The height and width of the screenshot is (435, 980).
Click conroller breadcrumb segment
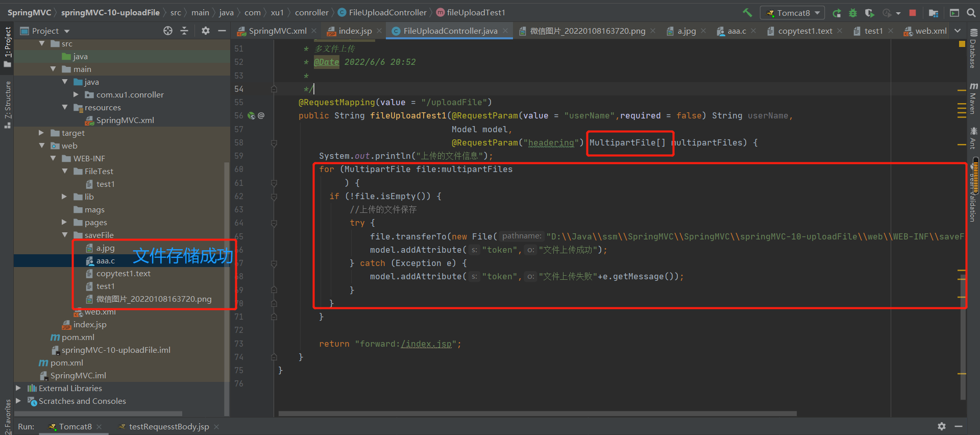pos(312,13)
